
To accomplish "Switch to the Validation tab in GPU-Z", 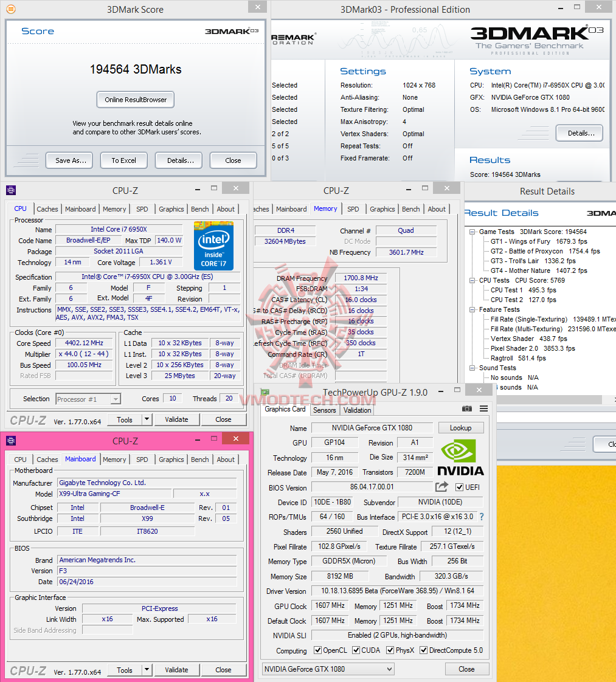I will tap(357, 410).
